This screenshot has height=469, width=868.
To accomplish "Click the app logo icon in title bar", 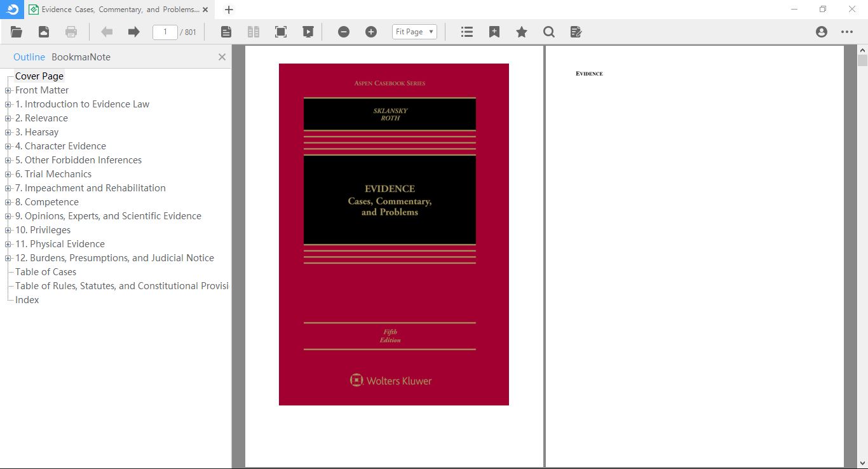I will pos(12,10).
